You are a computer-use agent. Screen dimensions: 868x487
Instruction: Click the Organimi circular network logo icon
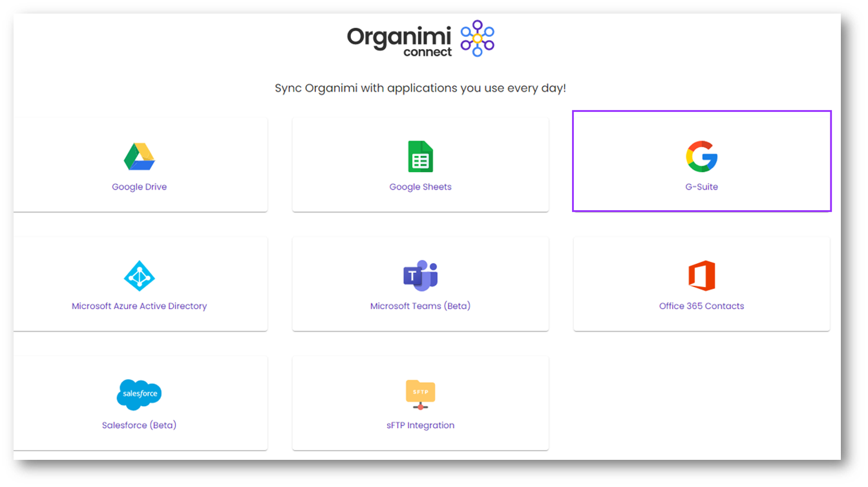tap(477, 38)
